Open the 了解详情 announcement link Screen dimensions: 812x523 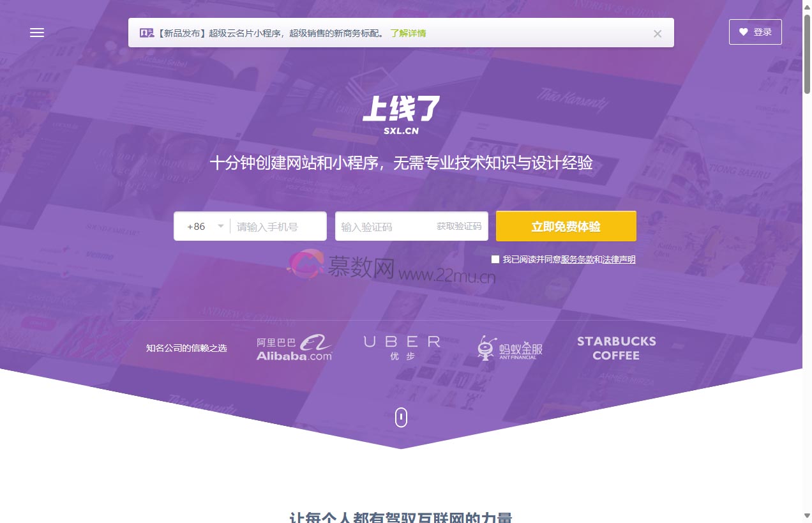coord(408,33)
